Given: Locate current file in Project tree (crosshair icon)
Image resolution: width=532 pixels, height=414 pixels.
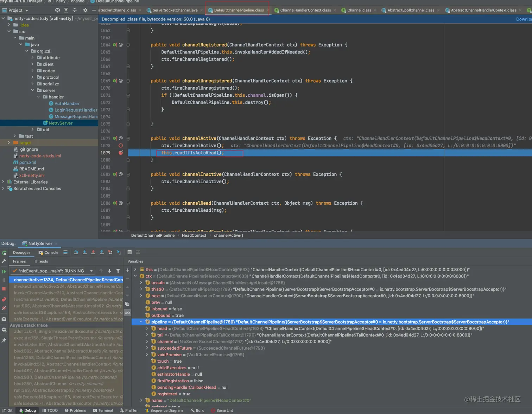Looking at the screenshot, I should tap(57, 10).
